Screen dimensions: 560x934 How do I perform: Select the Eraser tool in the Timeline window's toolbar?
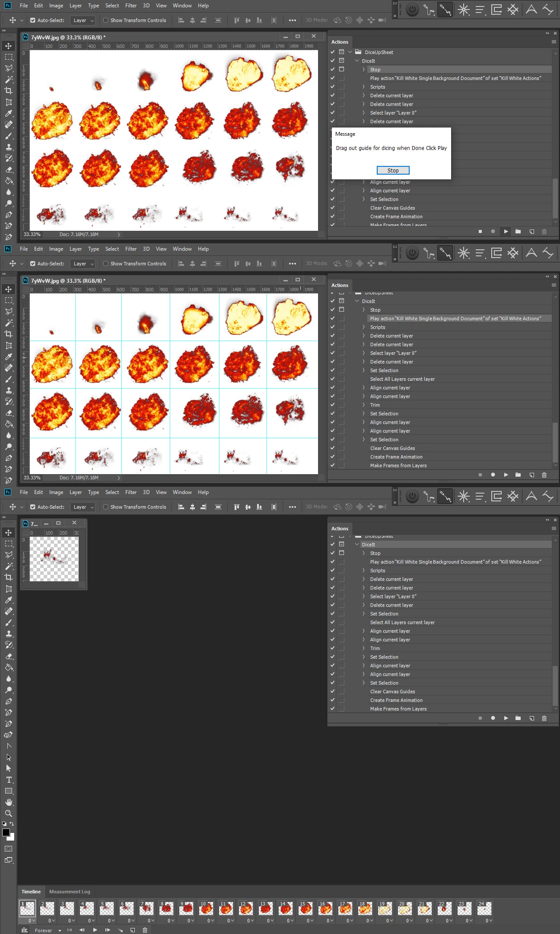click(9, 656)
